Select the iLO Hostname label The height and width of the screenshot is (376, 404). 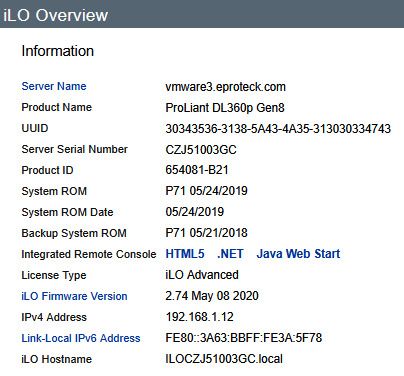pyautogui.click(x=57, y=359)
